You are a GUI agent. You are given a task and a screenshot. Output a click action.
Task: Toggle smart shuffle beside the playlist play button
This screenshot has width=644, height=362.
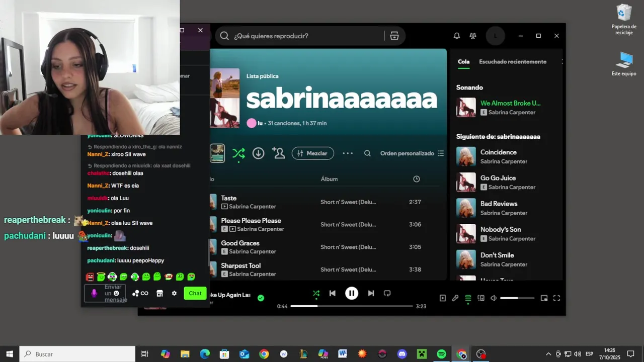[238, 153]
